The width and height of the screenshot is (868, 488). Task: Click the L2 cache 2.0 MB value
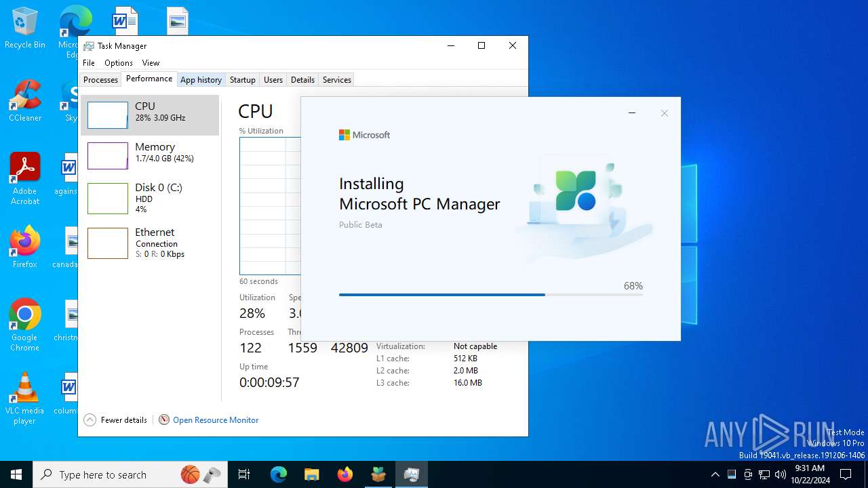coord(466,371)
